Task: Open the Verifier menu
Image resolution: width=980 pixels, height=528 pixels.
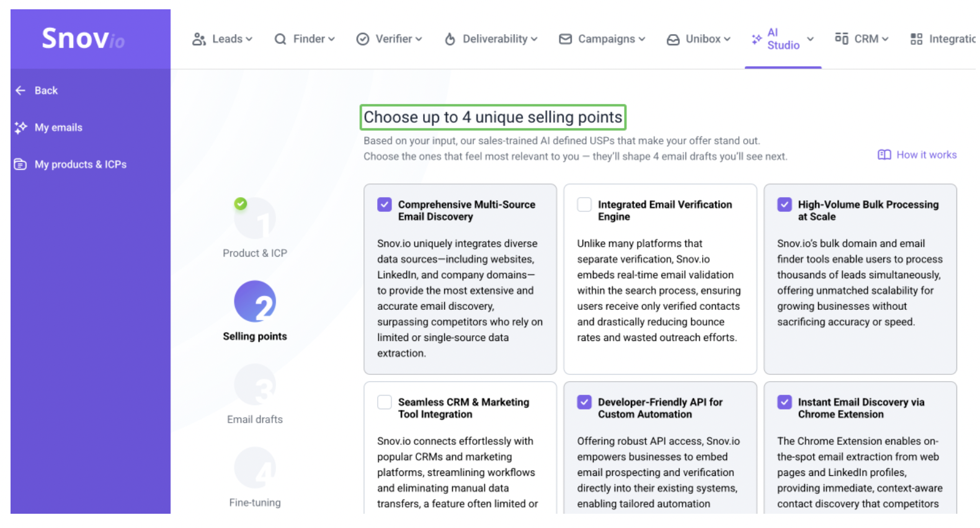Action: 390,39
